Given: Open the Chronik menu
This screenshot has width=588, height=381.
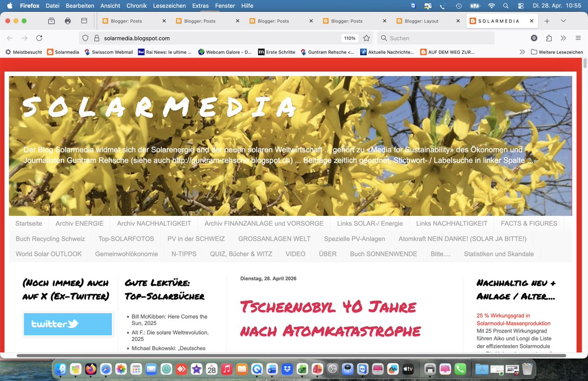Looking at the screenshot, I should [136, 6].
